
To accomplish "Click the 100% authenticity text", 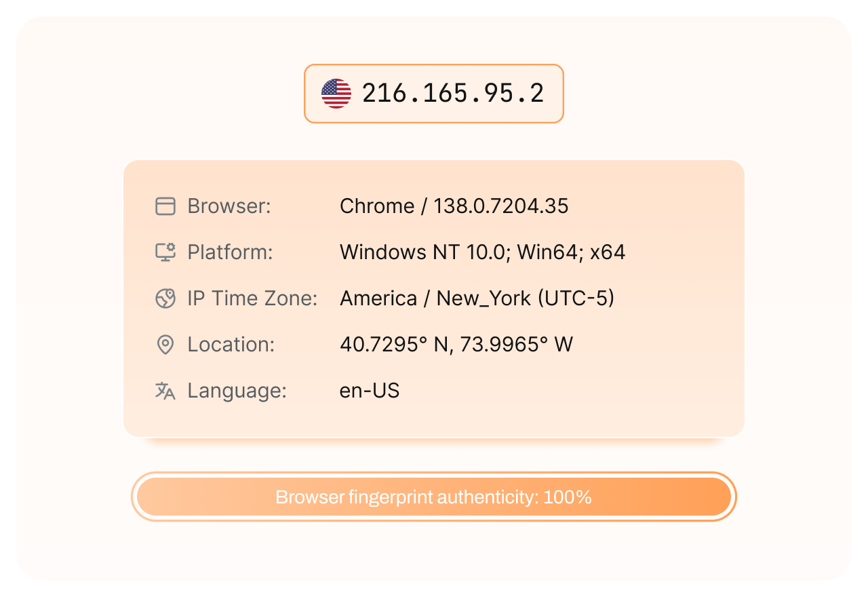I will (x=568, y=497).
